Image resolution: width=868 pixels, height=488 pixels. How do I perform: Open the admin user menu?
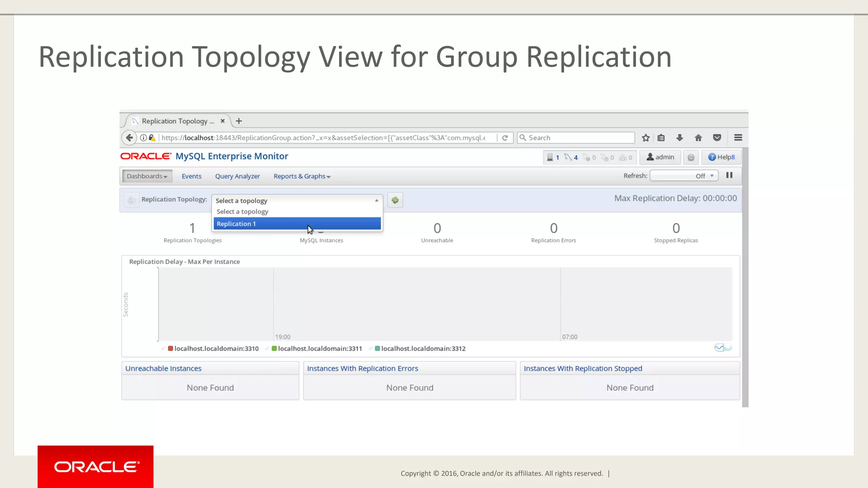coord(660,157)
